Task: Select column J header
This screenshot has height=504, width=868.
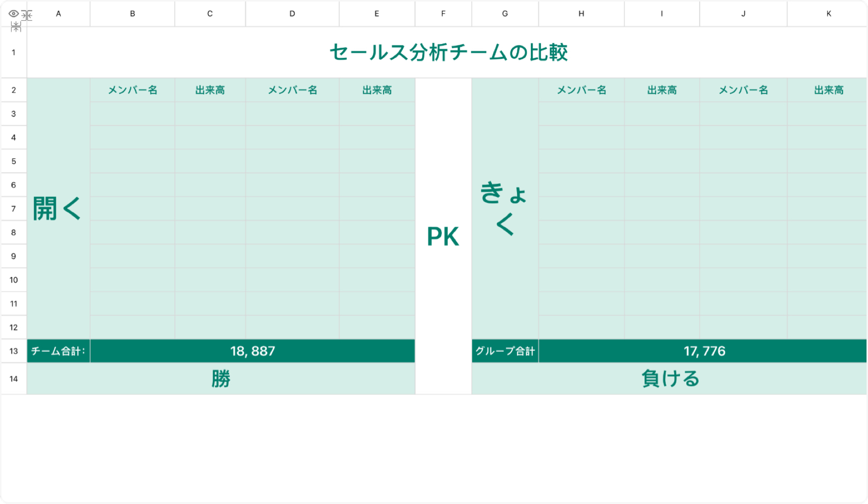Action: tap(743, 14)
